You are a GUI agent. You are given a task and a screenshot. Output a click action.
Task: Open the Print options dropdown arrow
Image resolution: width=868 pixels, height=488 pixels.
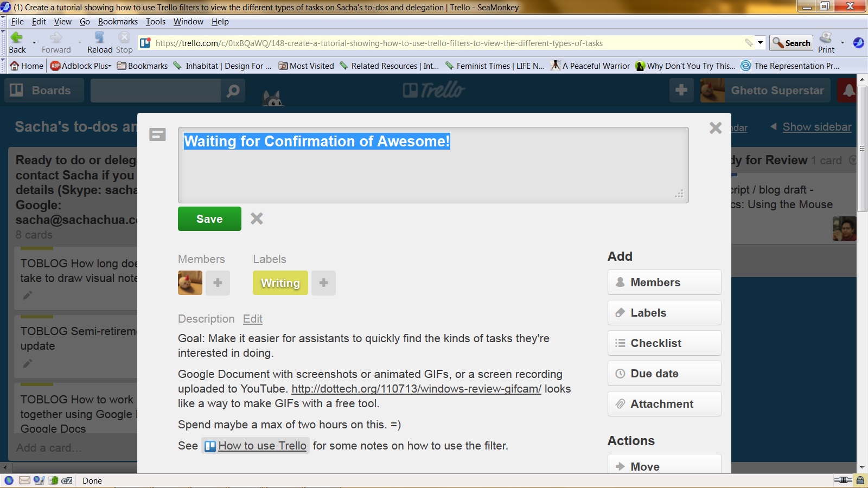842,42
